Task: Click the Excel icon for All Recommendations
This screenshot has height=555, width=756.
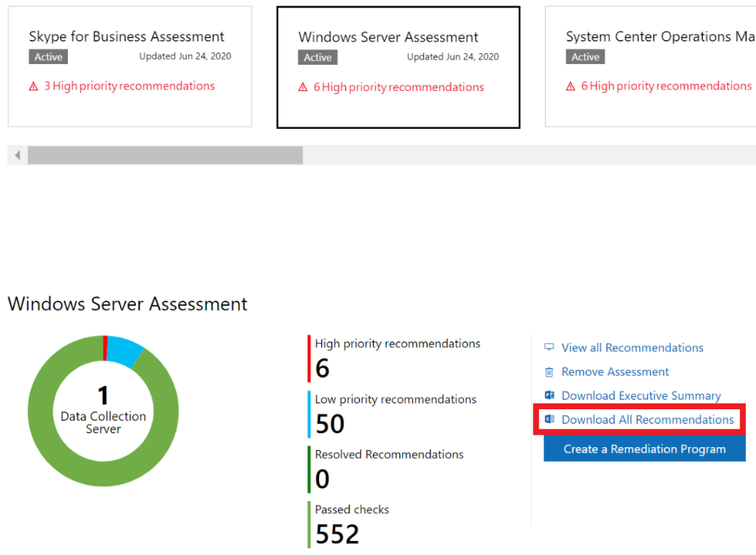Action: point(549,419)
